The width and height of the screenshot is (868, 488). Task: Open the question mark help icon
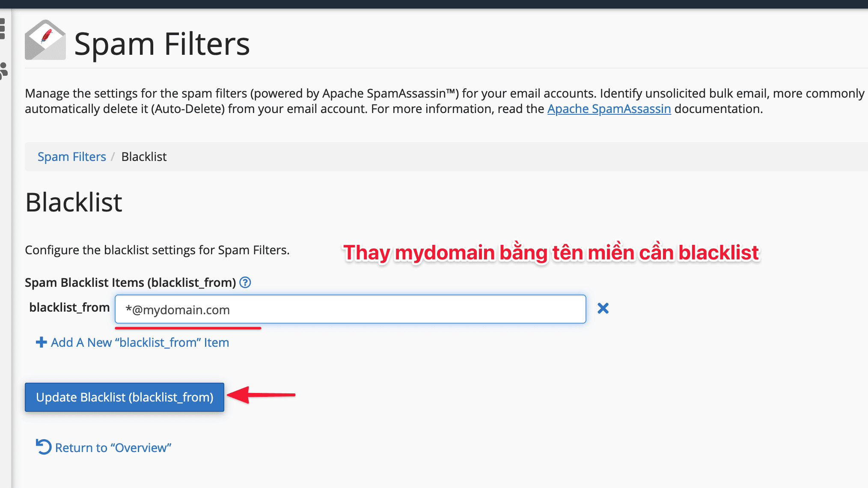[x=245, y=282]
